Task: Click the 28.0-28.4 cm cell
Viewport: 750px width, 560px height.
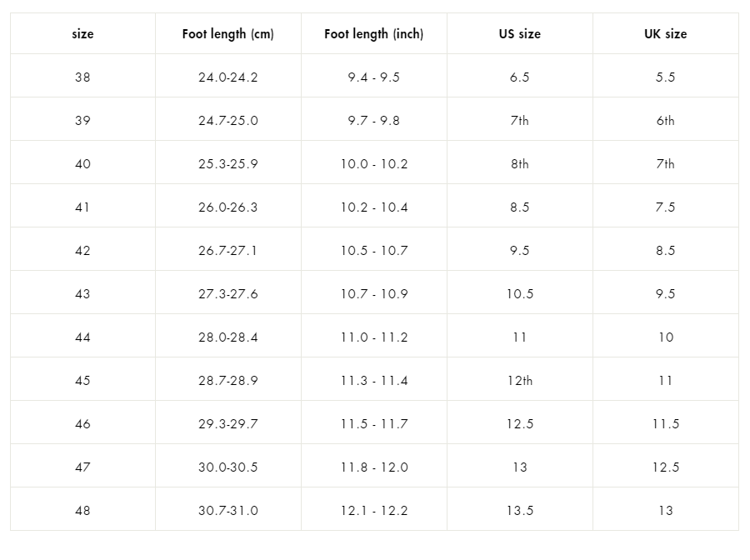Action: point(227,337)
